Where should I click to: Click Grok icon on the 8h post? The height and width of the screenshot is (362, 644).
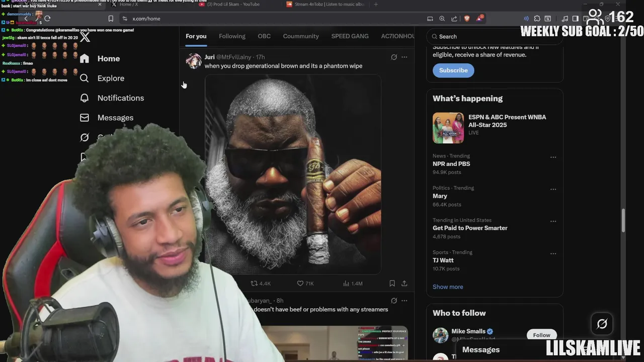coord(394,301)
